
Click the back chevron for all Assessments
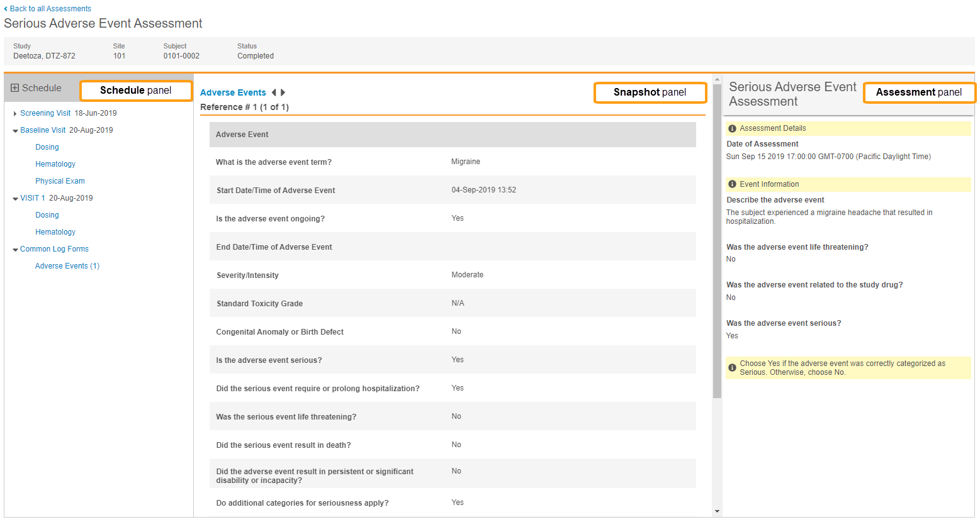[x=6, y=9]
